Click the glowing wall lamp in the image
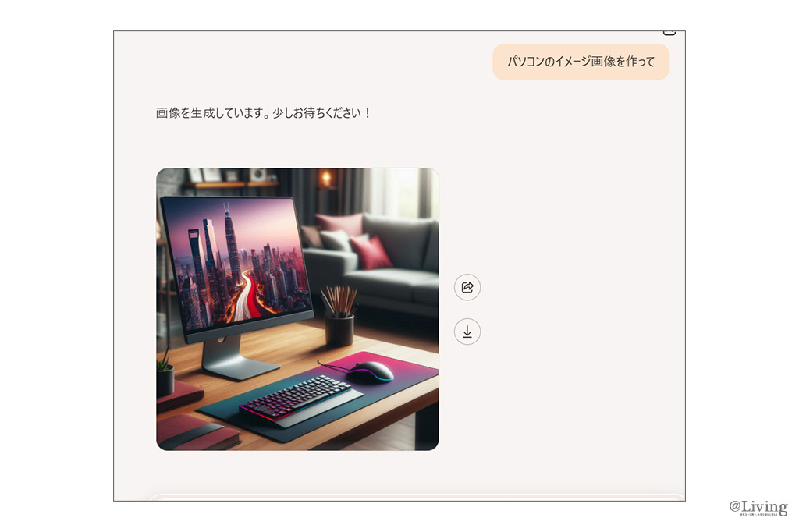Viewport: 799px width, 532px height. (325, 178)
